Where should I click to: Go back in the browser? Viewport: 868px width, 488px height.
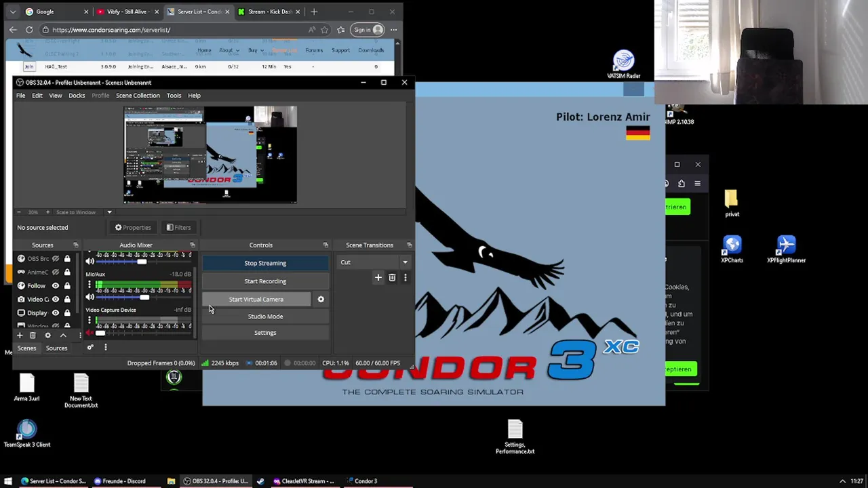tap(13, 30)
